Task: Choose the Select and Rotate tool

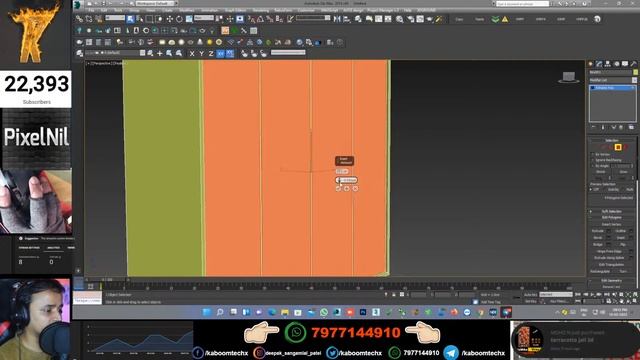Action: coord(179,19)
